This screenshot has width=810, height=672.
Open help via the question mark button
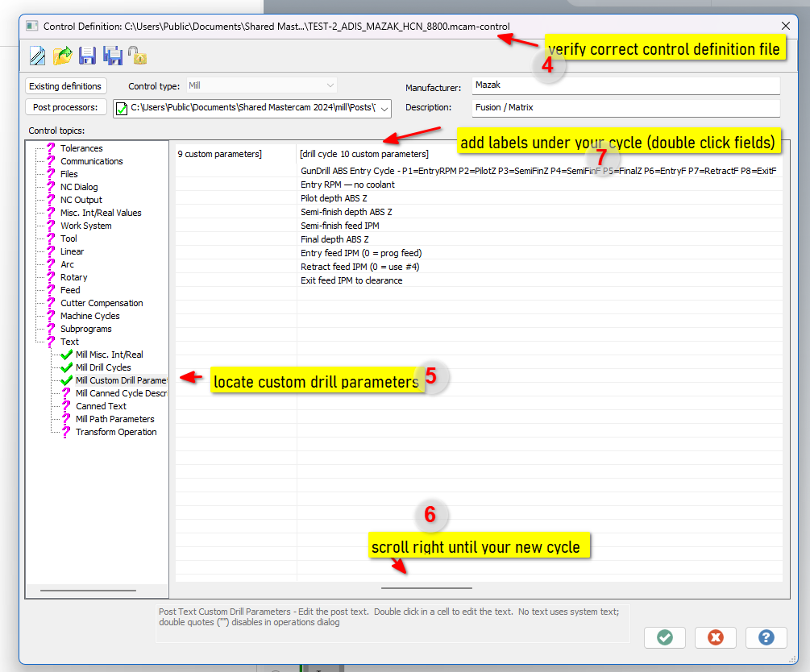[766, 637]
